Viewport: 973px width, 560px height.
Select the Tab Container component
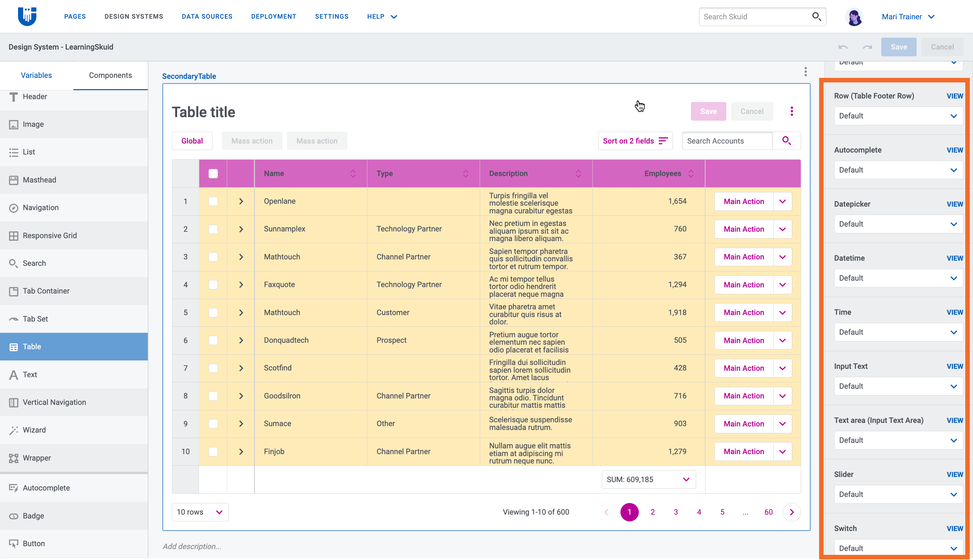[74, 291]
